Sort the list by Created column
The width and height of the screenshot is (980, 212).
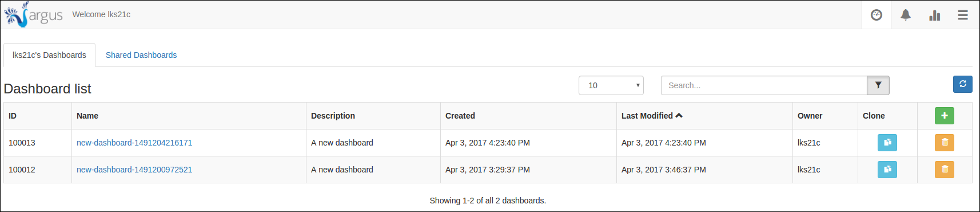click(460, 116)
